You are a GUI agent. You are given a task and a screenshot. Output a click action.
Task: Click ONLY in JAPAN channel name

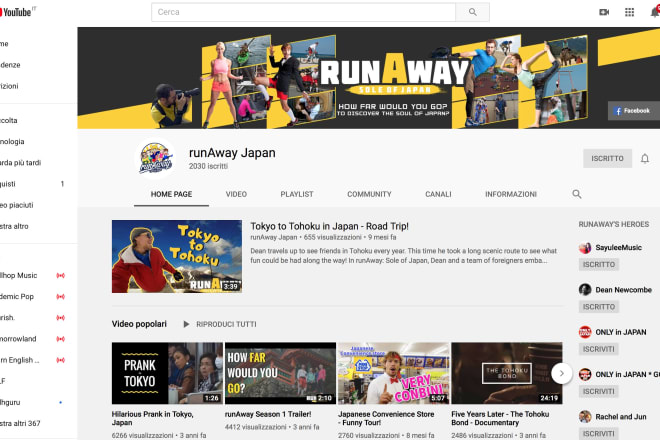tap(620, 332)
